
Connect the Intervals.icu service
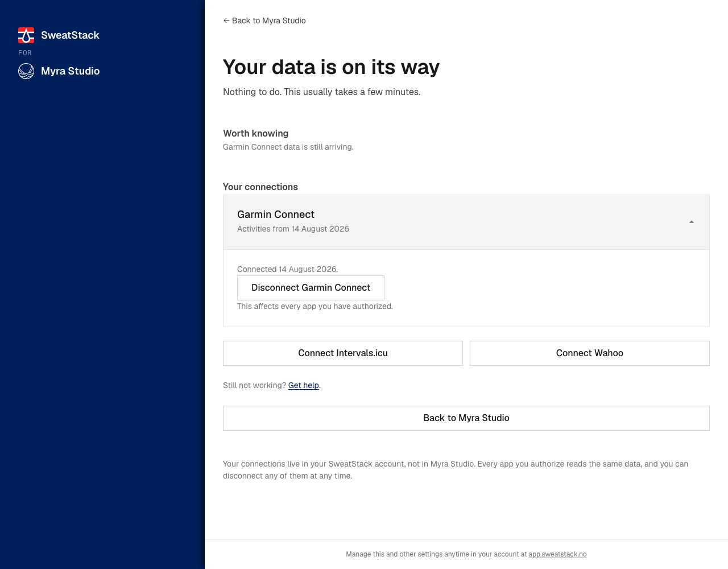coord(343,353)
